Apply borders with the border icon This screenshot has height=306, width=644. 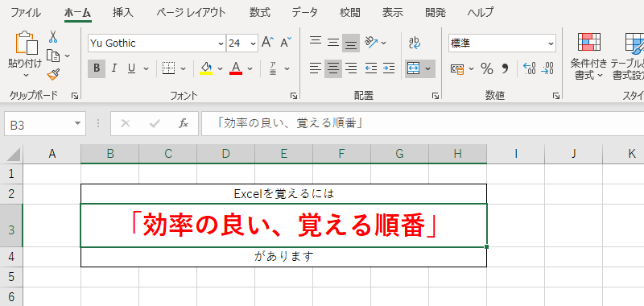168,68
